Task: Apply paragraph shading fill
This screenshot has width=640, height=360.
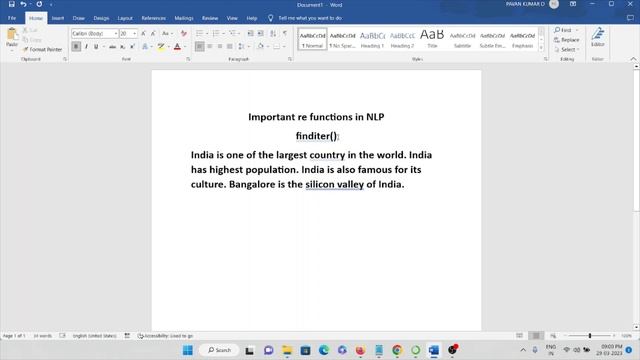Action: [x=261, y=47]
